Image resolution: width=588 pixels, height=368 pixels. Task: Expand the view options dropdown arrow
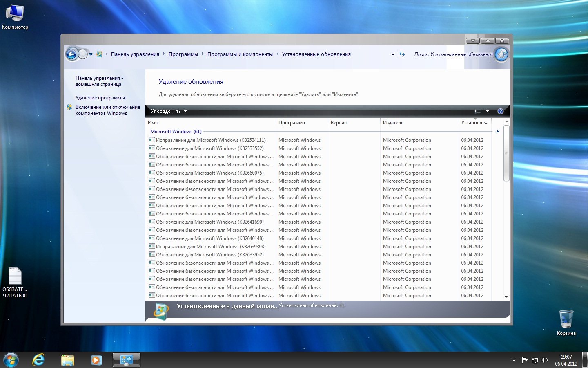point(487,111)
